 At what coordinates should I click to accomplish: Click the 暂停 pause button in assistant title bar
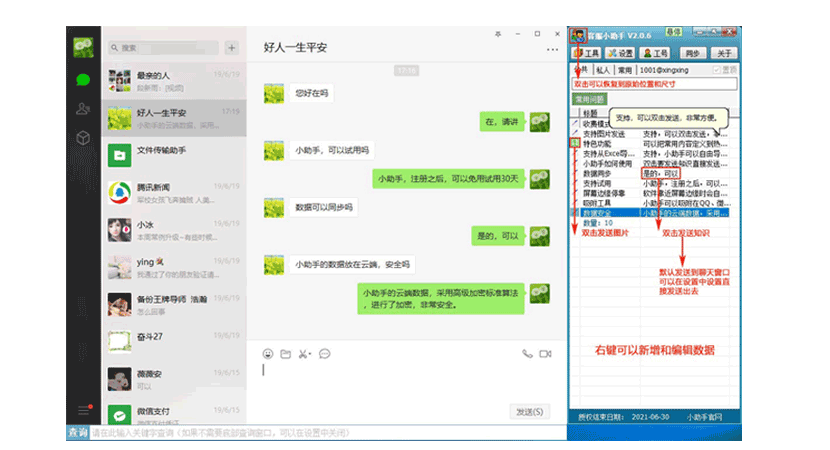pos(673,32)
